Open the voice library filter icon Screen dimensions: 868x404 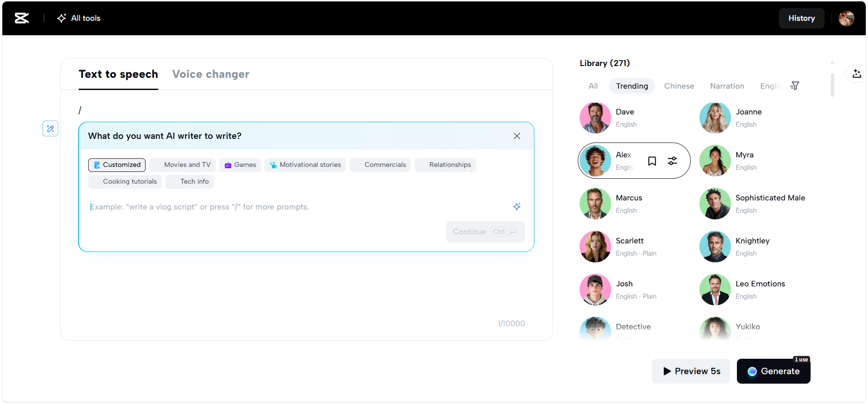click(794, 86)
